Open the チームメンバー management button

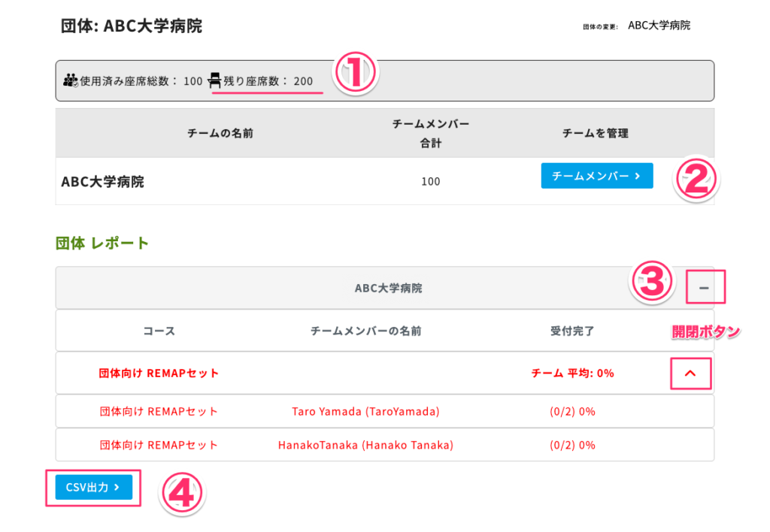tap(596, 176)
